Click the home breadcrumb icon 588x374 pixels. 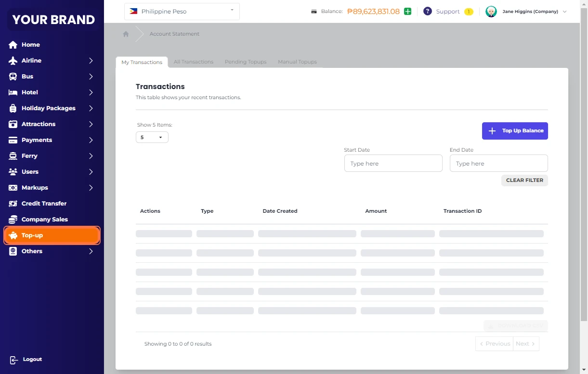(x=126, y=34)
